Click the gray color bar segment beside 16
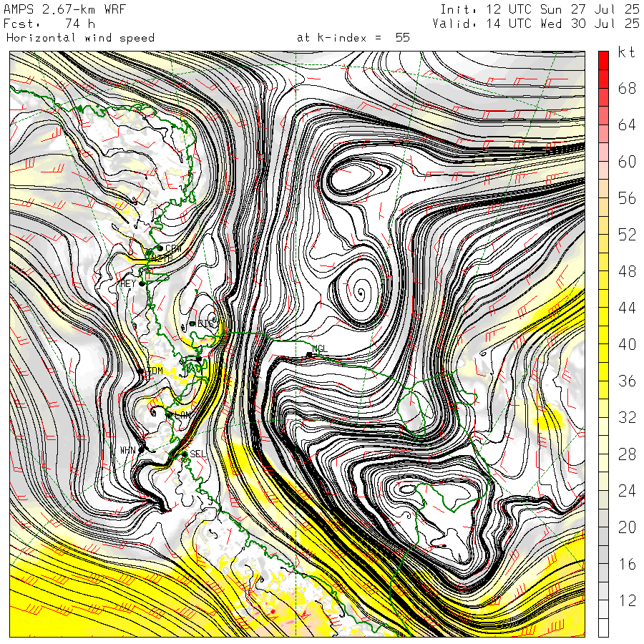This screenshot has width=644, height=644. click(x=603, y=573)
